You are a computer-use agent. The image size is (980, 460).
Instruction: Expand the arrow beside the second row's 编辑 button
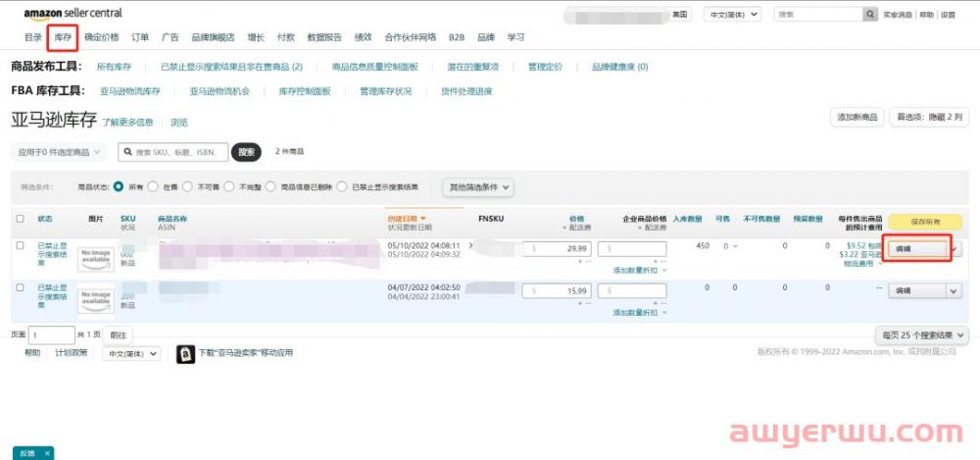click(954, 290)
